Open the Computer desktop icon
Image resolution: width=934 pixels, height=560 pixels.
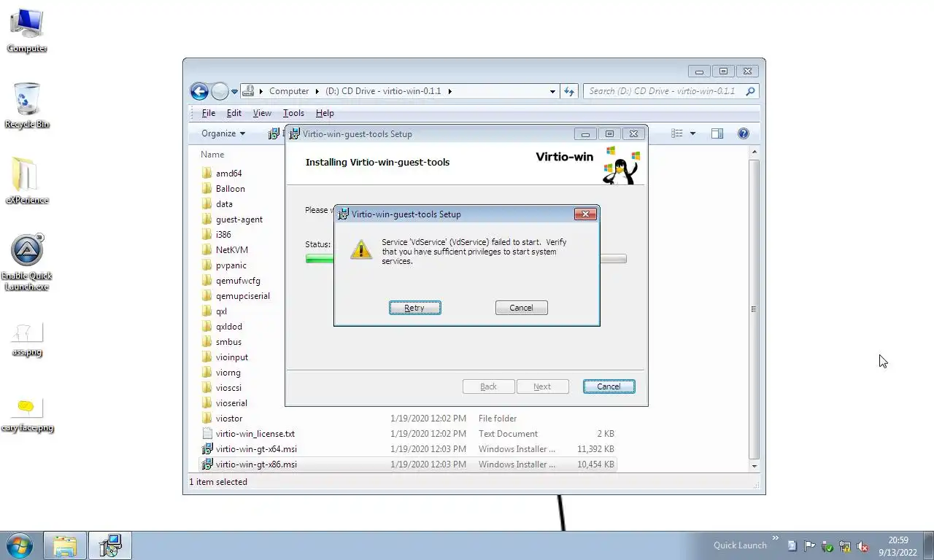click(x=27, y=31)
